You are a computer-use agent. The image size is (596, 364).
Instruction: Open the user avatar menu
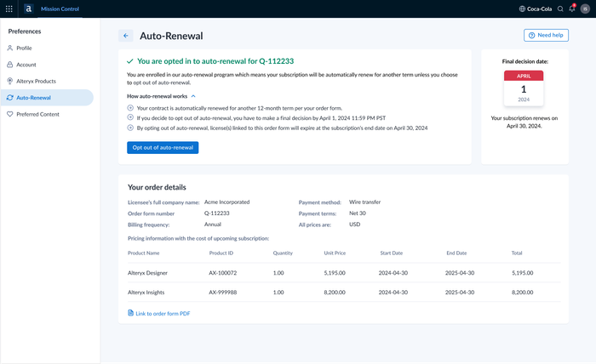(x=586, y=9)
